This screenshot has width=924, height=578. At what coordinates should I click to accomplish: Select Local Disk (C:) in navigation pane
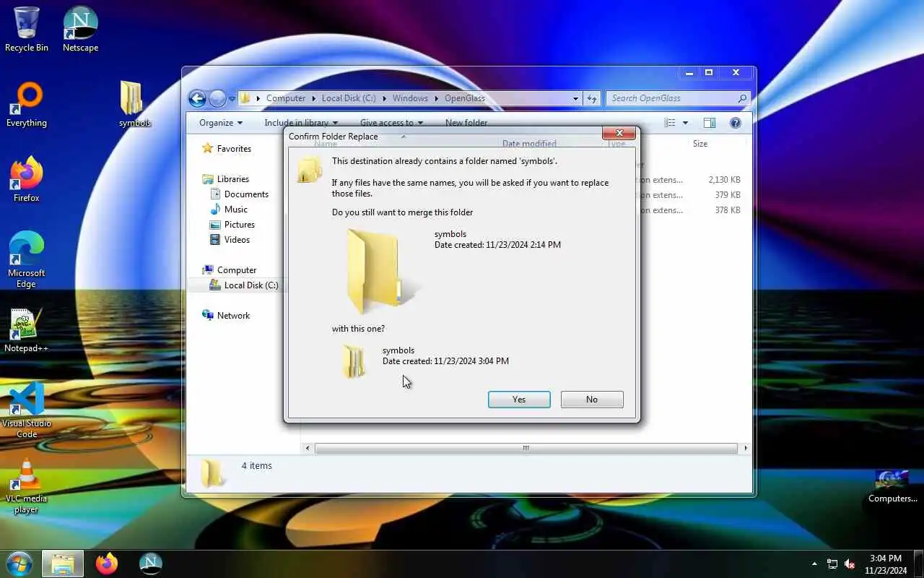click(243, 285)
